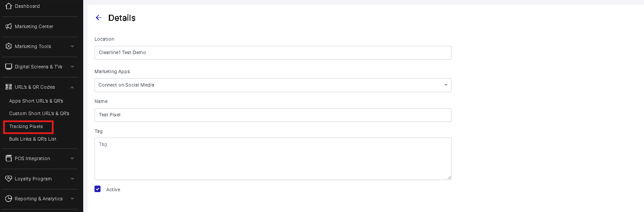
Task: Click the Marketing Tools gear icon
Action: tap(8, 46)
